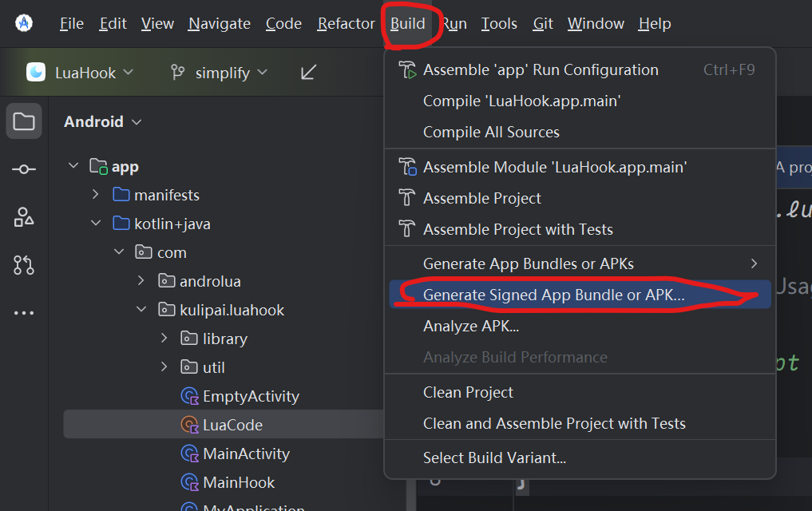
Task: Click the incoming changes arrow icon
Action: [308, 73]
